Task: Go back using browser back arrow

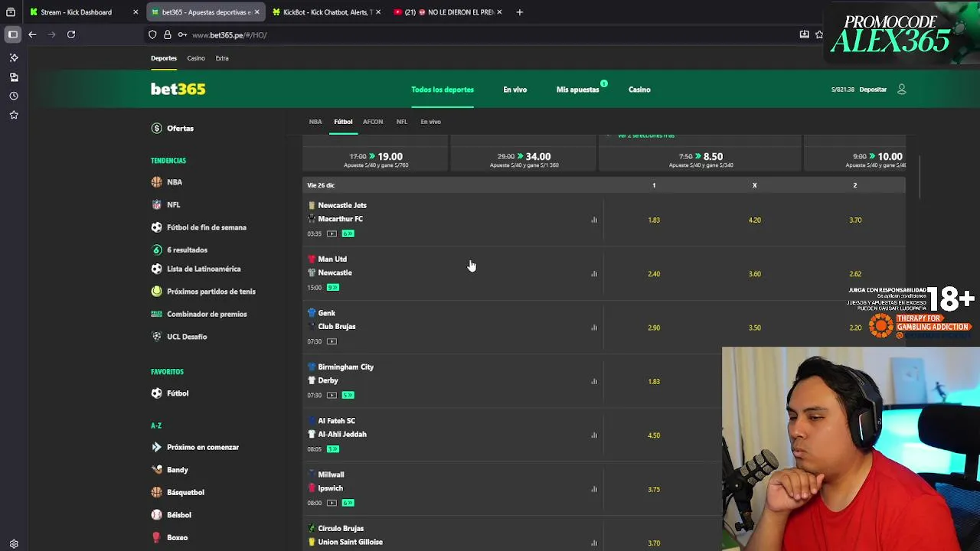Action: [32, 34]
